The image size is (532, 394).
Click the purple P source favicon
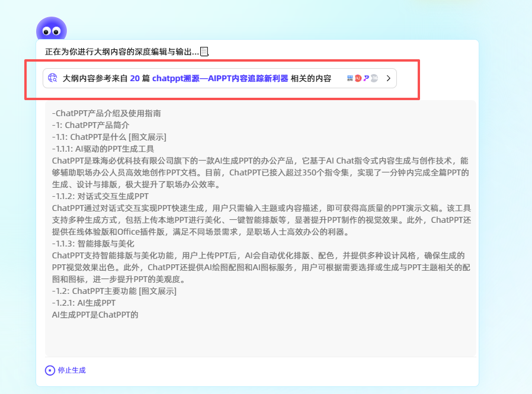point(366,78)
